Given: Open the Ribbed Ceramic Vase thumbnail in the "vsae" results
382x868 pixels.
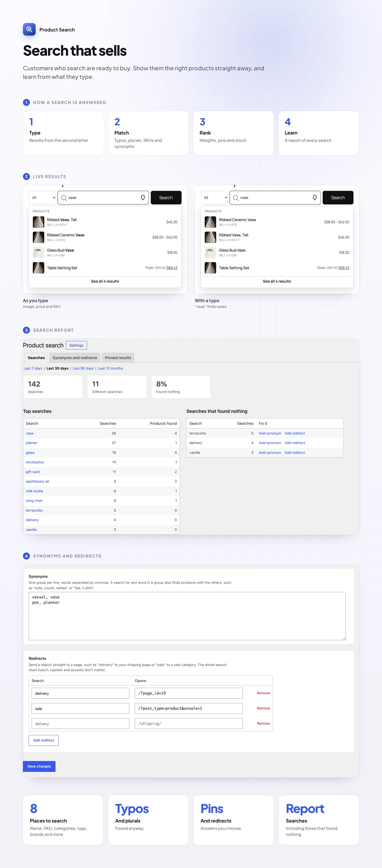Looking at the screenshot, I should point(210,222).
